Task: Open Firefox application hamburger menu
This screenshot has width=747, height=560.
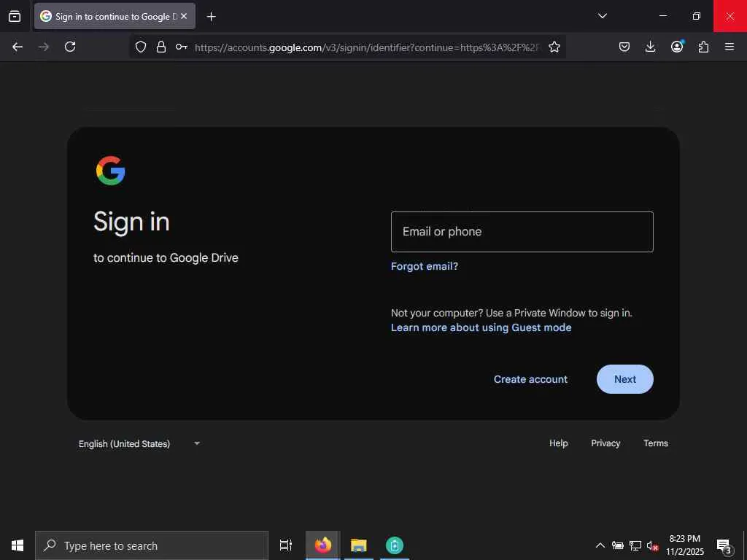Action: pyautogui.click(x=729, y=47)
